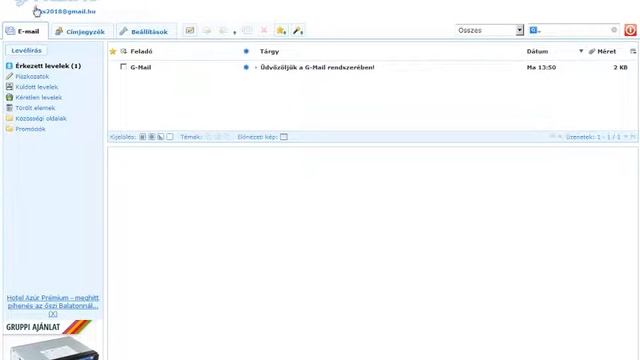Image resolution: width=640 pixels, height=360 pixels.
Task: Click the attachment paperclip column icon
Action: pos(592,51)
